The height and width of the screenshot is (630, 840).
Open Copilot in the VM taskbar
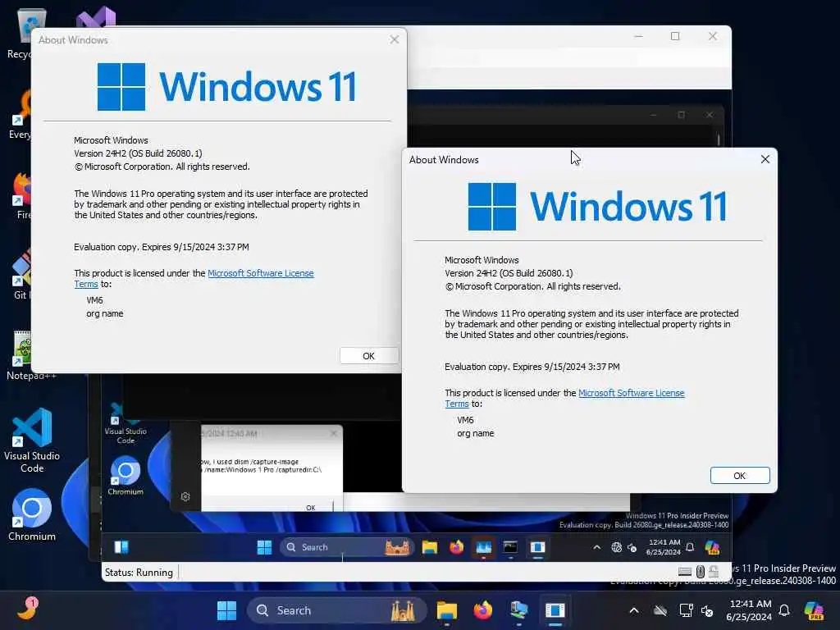click(712, 547)
